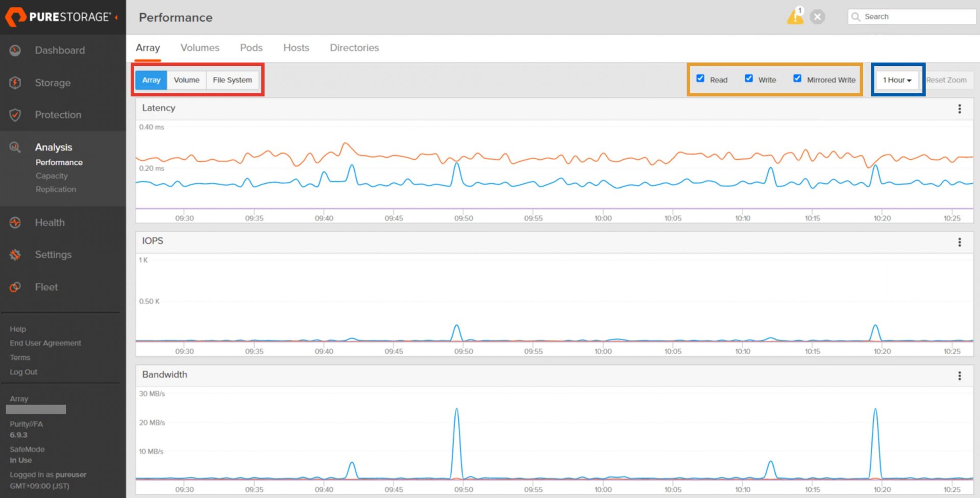Uncheck the Write checkbox
This screenshot has width=980, height=498.
coord(749,79)
